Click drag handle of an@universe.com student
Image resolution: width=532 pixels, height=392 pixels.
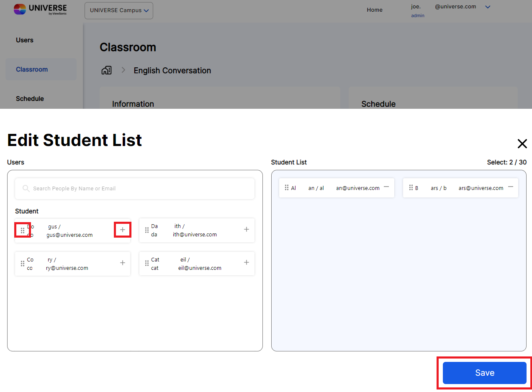click(287, 187)
